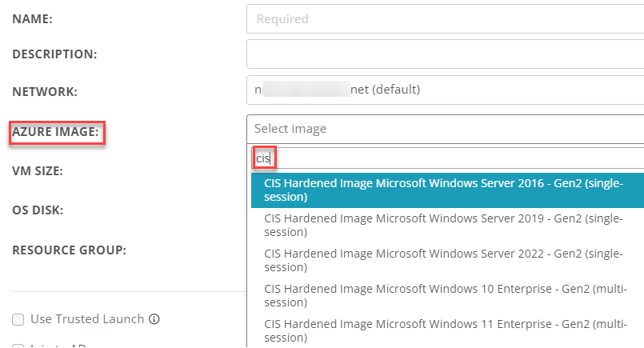Click the OS DISK label
This screenshot has height=348, width=644.
(38, 210)
